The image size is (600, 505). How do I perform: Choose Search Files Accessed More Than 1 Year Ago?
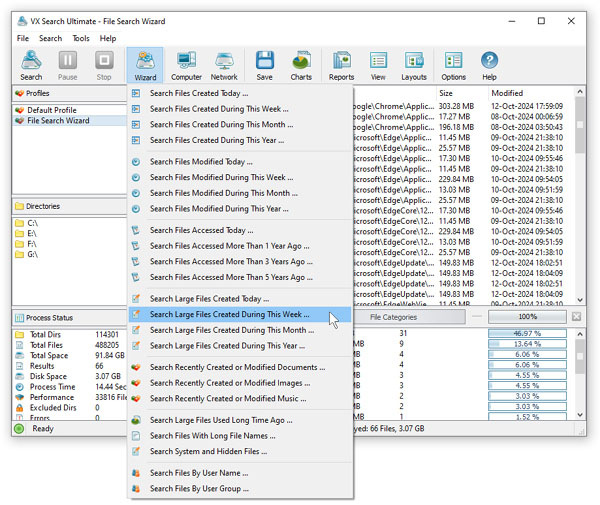[240, 246]
